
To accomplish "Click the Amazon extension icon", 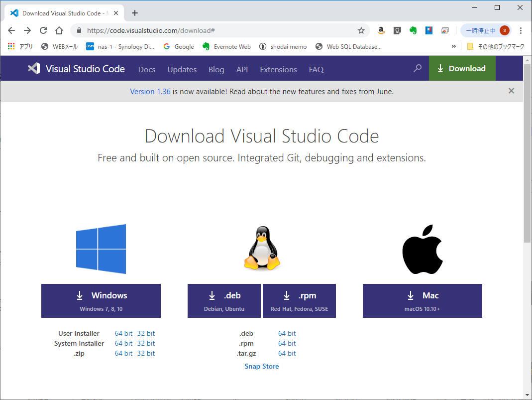I will coord(381,30).
